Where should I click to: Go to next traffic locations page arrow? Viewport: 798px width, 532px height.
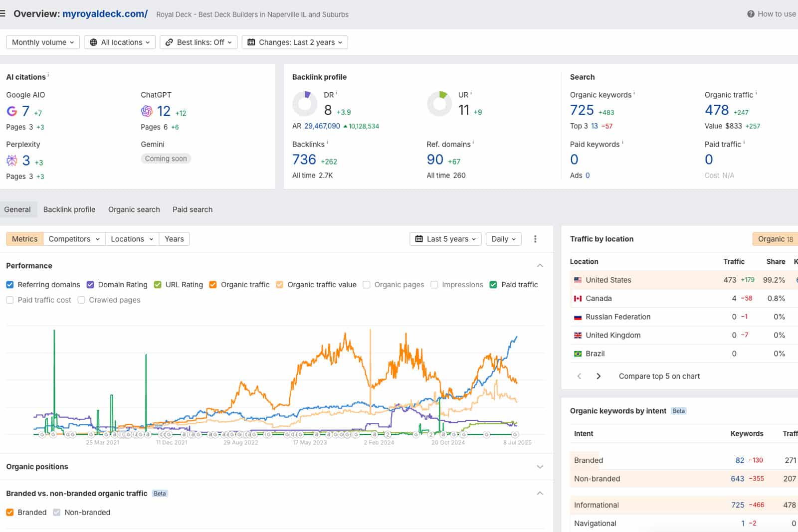[598, 376]
